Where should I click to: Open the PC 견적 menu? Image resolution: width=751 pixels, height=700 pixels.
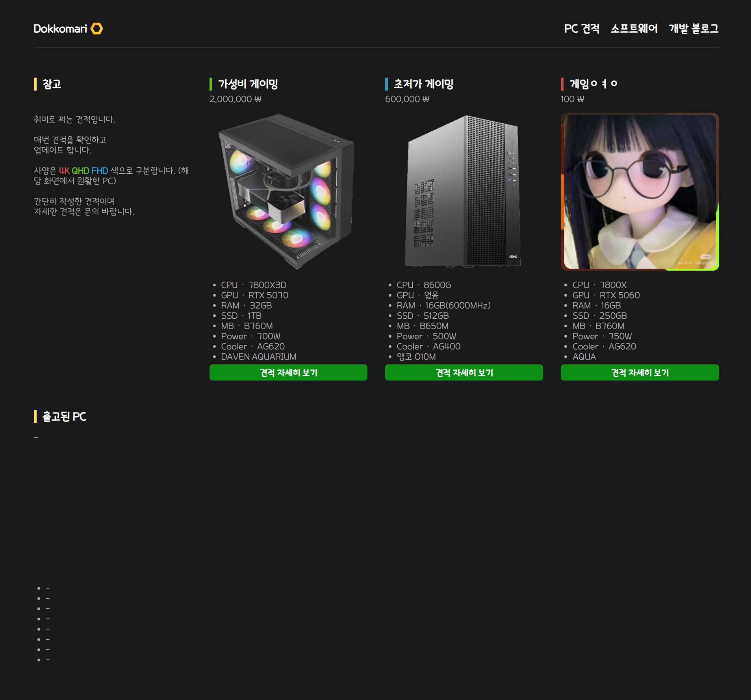581,29
